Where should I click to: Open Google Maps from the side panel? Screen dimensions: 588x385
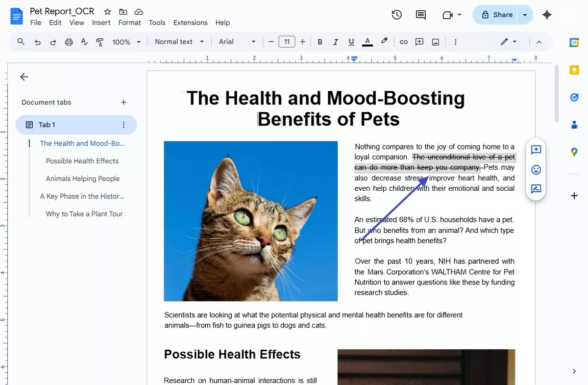click(574, 152)
